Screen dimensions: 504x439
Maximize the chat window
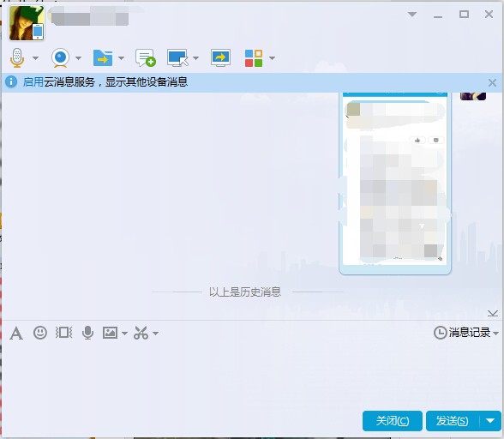coord(464,15)
